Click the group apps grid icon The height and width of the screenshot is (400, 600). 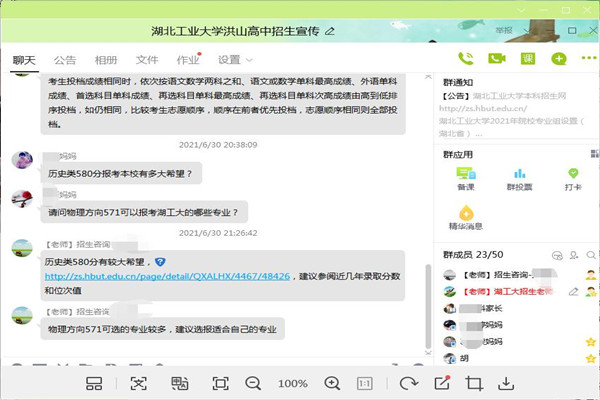tap(595, 154)
